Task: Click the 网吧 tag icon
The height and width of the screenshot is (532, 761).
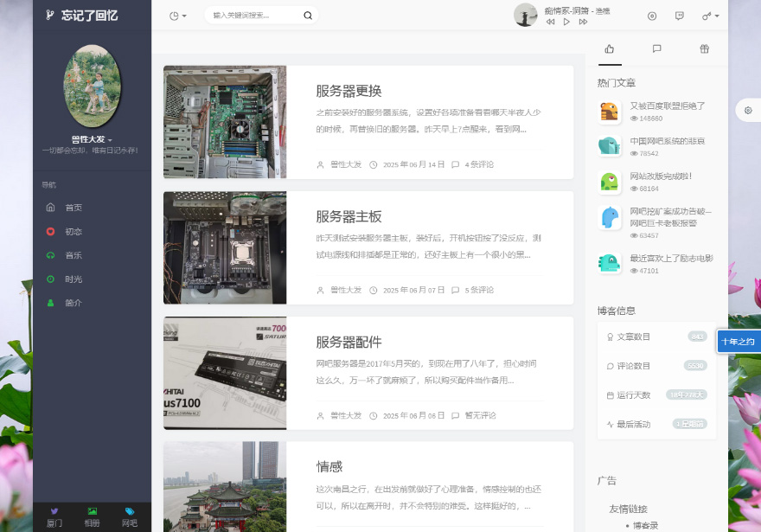Action: click(x=130, y=511)
